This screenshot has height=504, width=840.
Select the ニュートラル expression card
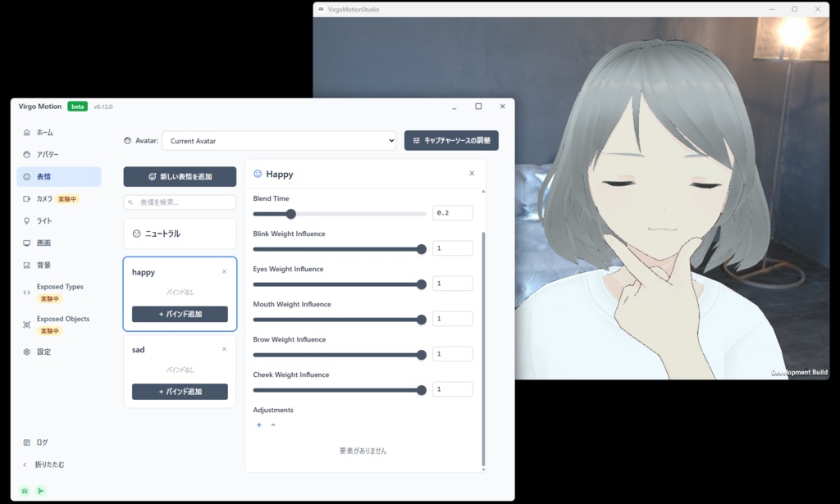[x=180, y=234]
